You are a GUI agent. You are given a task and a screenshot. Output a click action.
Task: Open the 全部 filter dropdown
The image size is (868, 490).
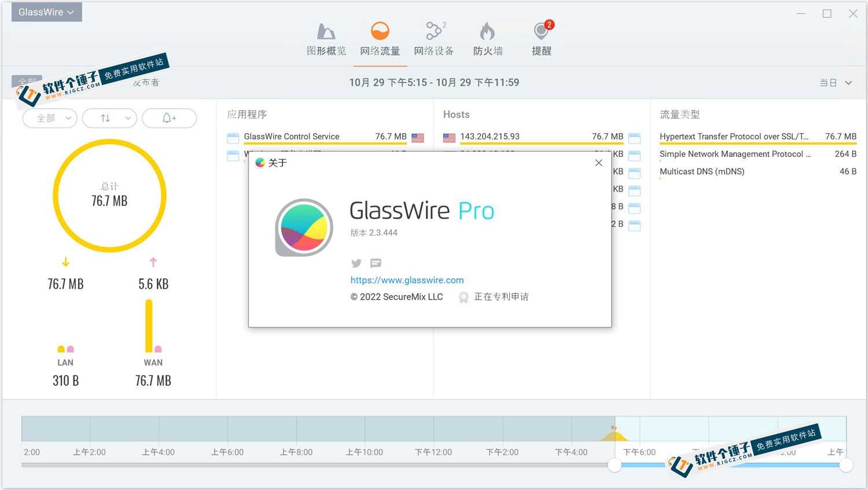(x=50, y=118)
